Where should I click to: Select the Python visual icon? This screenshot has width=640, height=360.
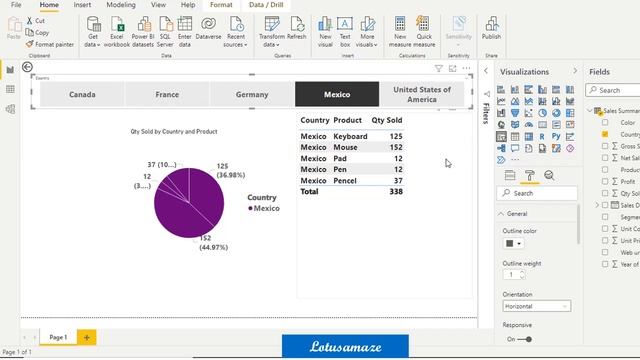tap(556, 137)
